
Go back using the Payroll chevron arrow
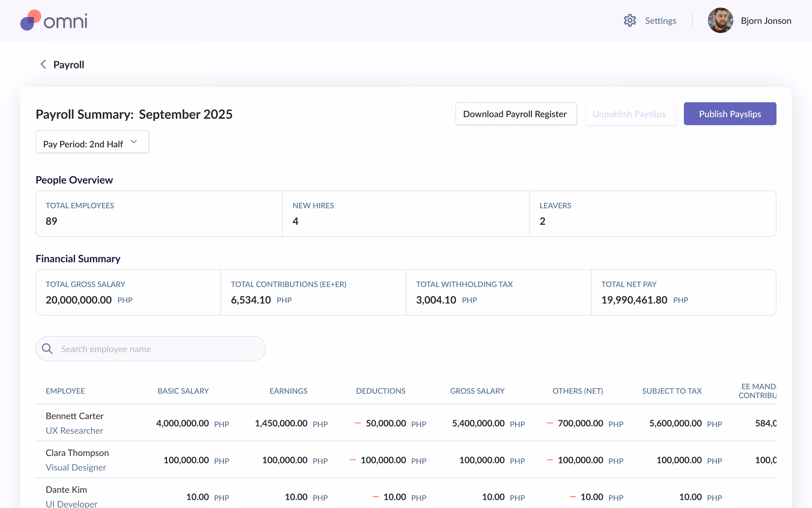(43, 64)
